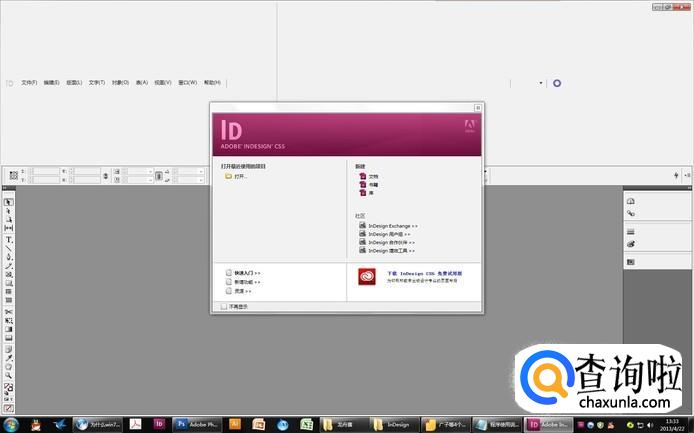The height and width of the screenshot is (433, 694).
Task: Open the scale X percentage dropdown
Action: [x=150, y=171]
